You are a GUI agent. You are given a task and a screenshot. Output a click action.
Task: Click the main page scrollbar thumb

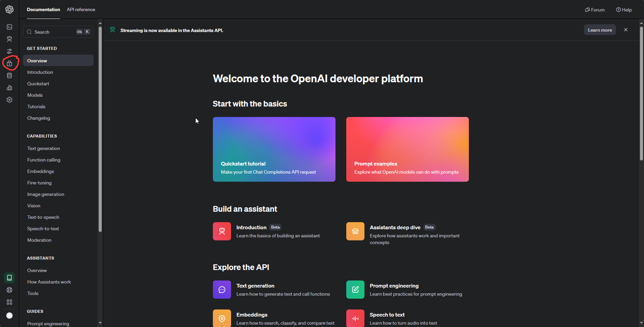tap(641, 93)
